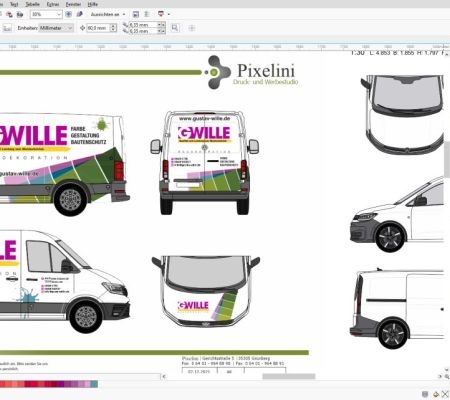This screenshot has width=450, height=400.
Task: Click the horizontal scrollbar thumb at bottom
Action: pos(289,376)
